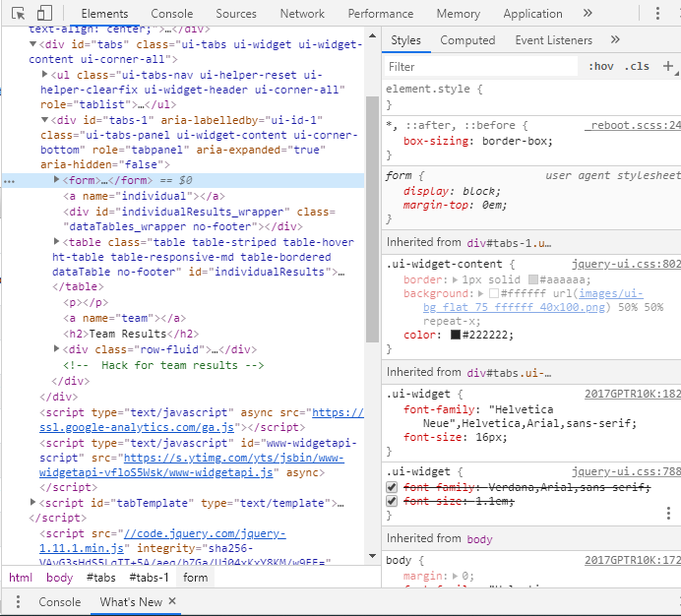Close the What's New drawer tab
Image resolution: width=681 pixels, height=616 pixels.
(x=172, y=601)
